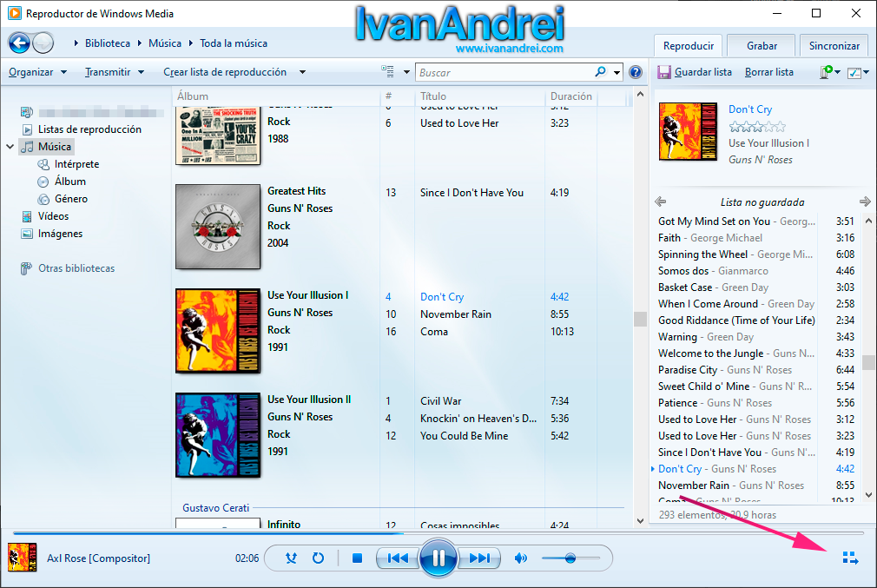Viewport: 877px width, 588px height.
Task: Pause the current song
Action: 438,558
